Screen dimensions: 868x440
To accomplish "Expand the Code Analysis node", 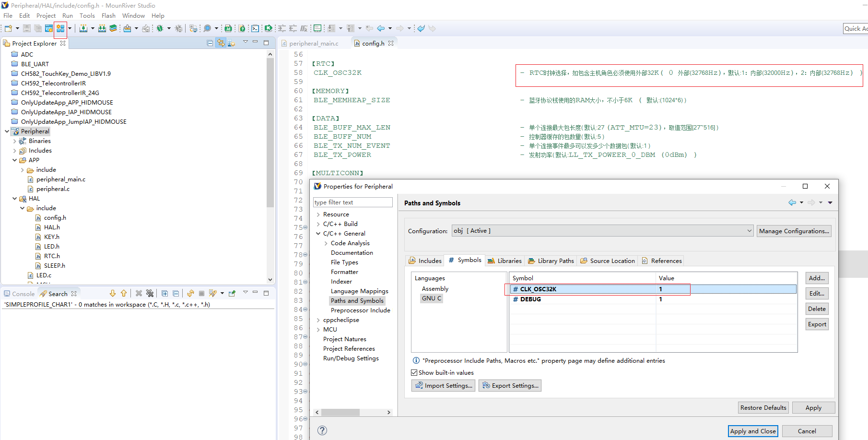I will click(x=326, y=243).
